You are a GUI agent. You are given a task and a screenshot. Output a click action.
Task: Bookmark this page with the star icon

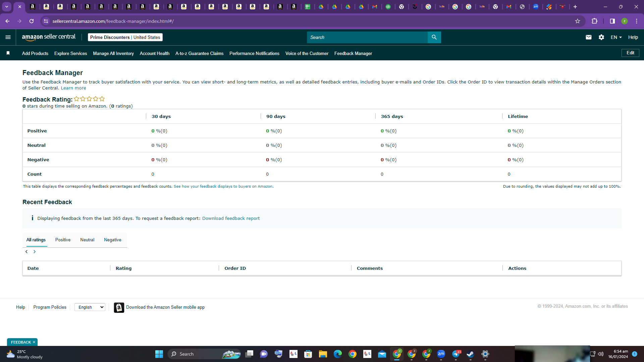click(x=578, y=21)
